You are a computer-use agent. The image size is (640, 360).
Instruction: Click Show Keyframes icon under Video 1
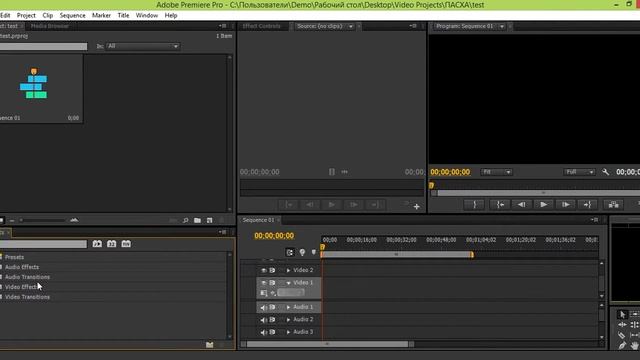click(x=273, y=293)
